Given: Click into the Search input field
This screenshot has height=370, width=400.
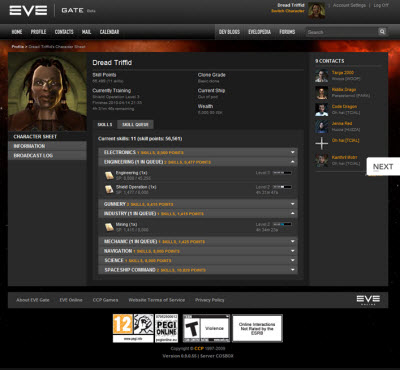Looking at the screenshot, I should tap(342, 32).
